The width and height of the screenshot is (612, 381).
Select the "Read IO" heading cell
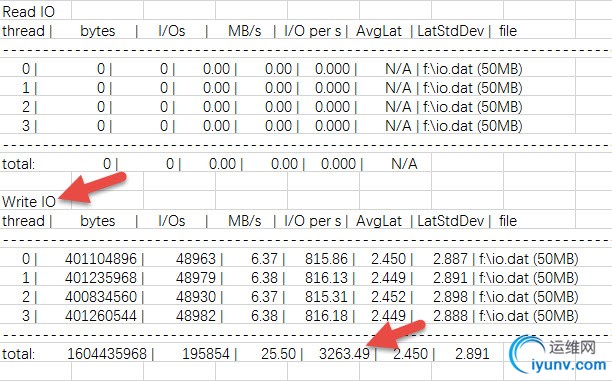coord(28,12)
